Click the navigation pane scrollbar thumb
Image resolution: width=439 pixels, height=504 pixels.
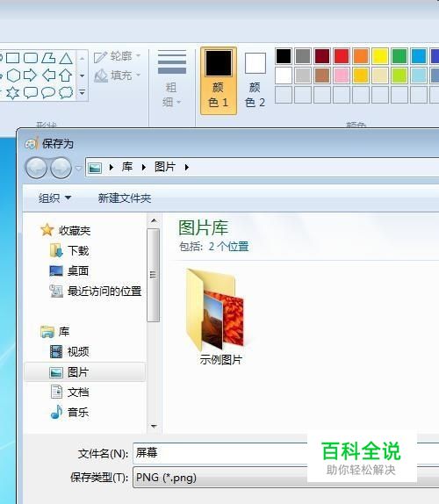click(x=154, y=275)
